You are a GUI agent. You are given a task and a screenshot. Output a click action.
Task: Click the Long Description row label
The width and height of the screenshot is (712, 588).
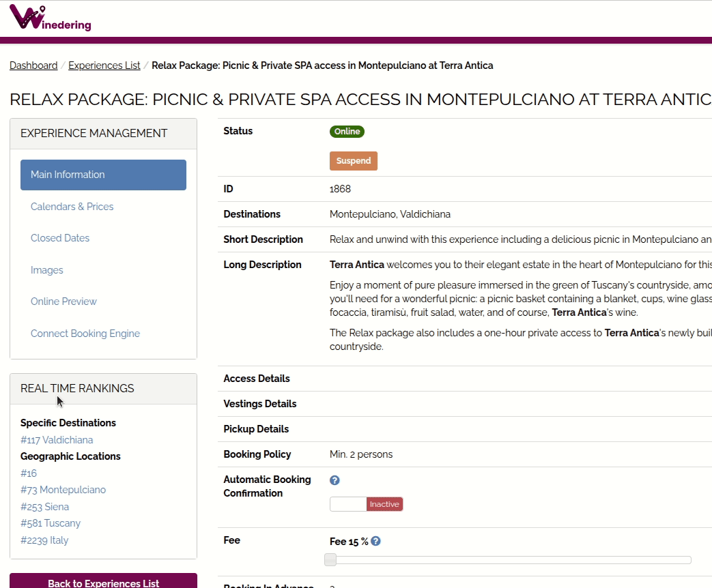coord(262,265)
